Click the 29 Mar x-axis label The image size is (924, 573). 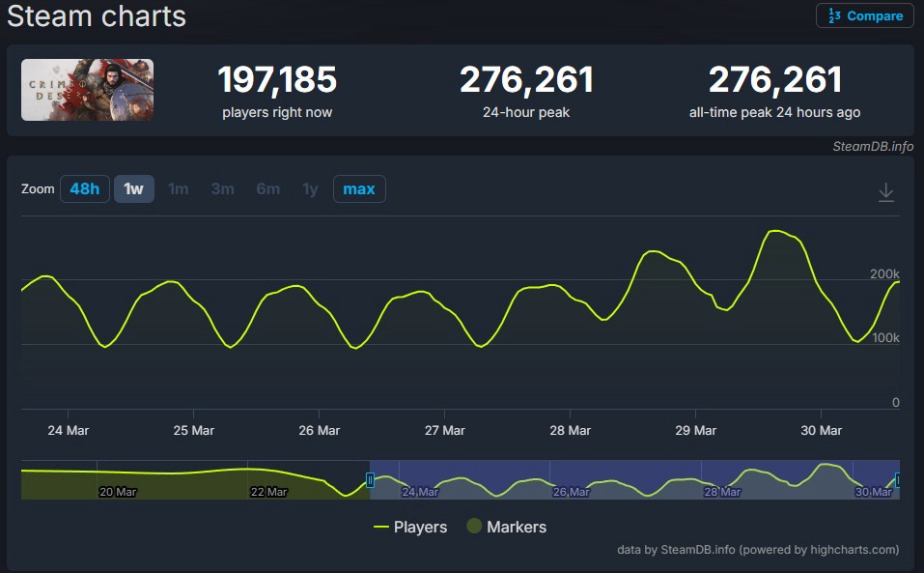pyautogui.click(x=695, y=430)
